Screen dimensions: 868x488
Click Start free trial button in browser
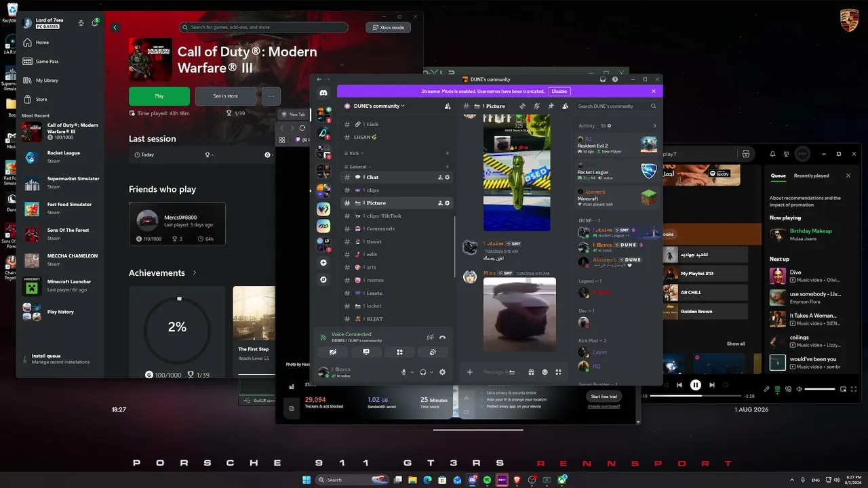tap(604, 396)
